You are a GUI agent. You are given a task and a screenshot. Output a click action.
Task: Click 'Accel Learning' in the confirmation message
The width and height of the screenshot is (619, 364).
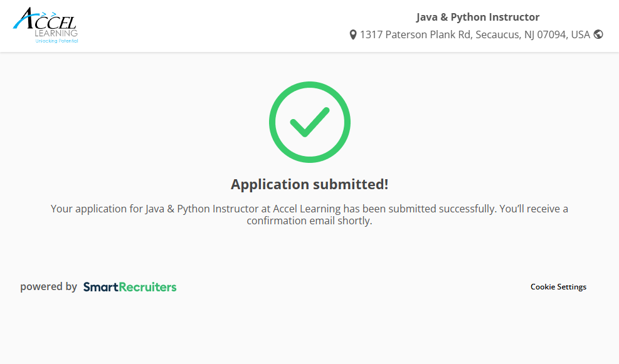click(307, 209)
